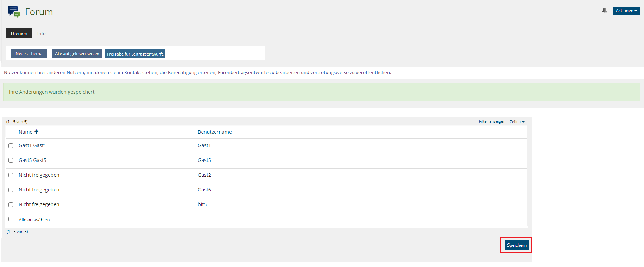Open the Info tab
The height and width of the screenshot is (267, 644).
41,33
